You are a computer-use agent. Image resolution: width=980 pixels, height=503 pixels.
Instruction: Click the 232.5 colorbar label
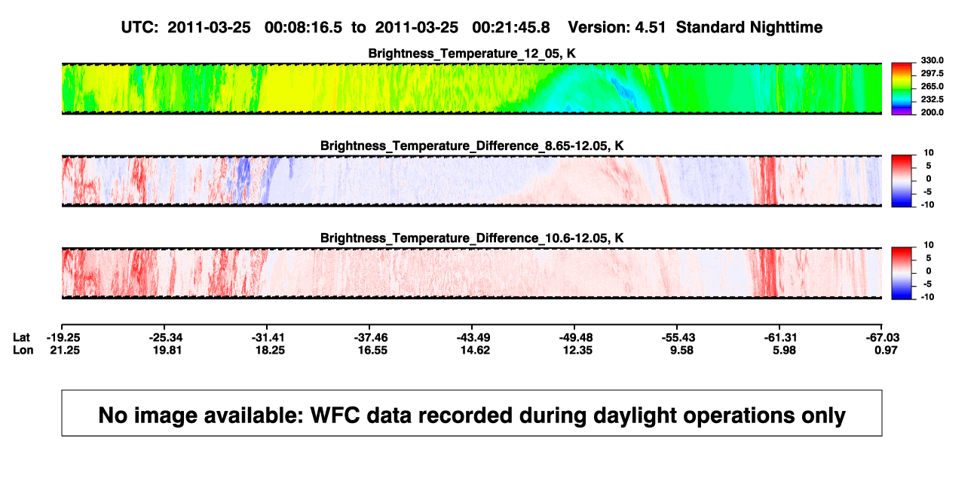click(933, 100)
